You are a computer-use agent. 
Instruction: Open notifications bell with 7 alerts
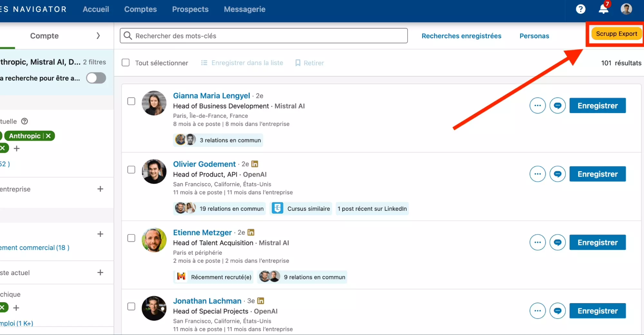[x=603, y=9]
